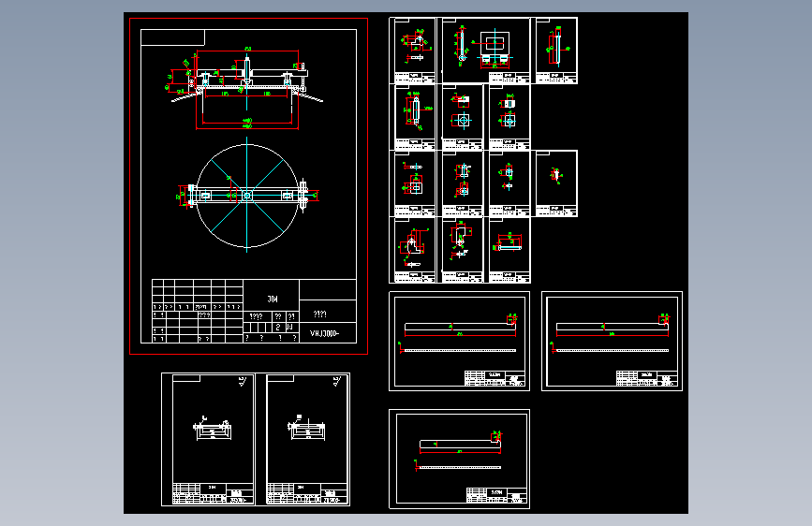The width and height of the screenshot is (812, 526).
Task: Click the "304" material text in the main title block
Action: coord(273,300)
